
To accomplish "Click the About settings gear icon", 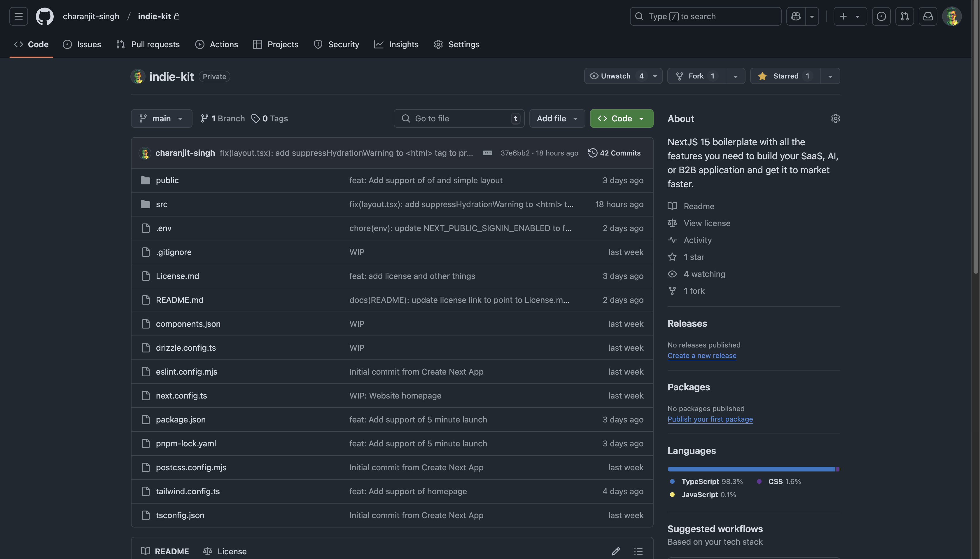I will pos(835,119).
